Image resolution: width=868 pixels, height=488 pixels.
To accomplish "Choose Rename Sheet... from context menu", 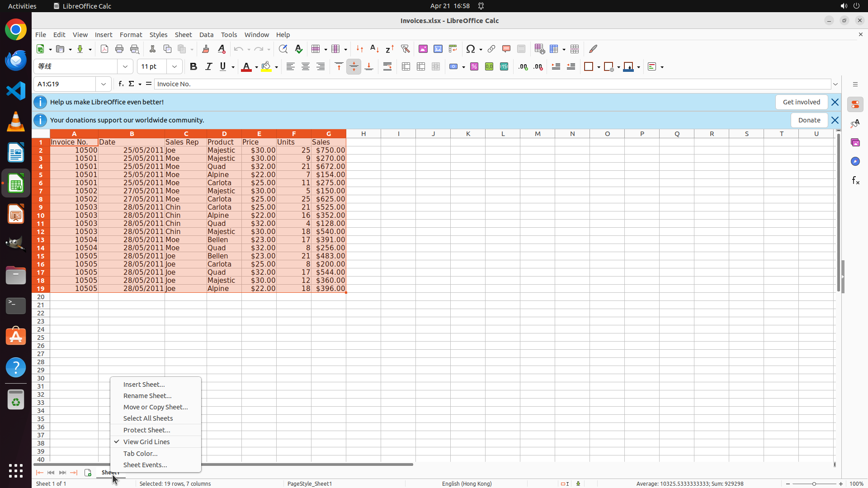I will point(147,395).
